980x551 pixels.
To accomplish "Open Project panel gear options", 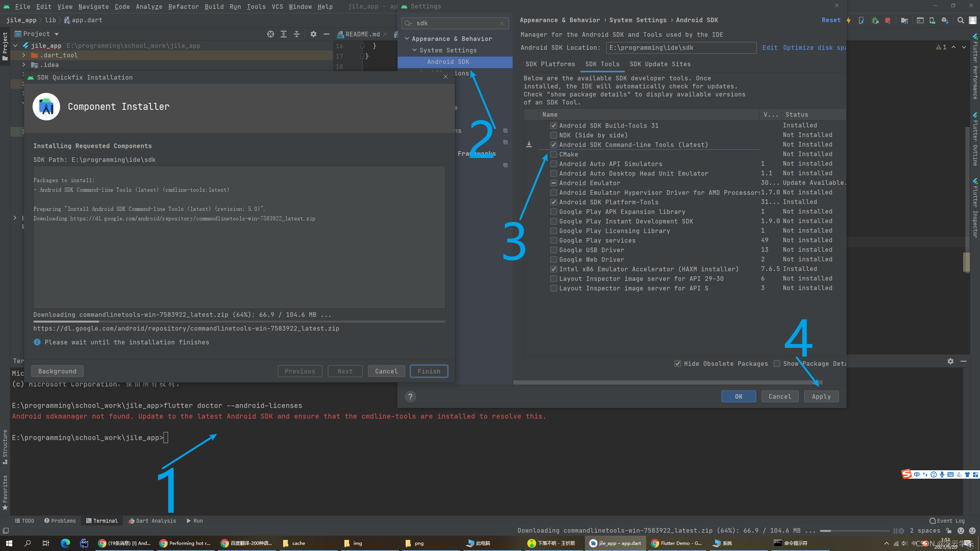I will point(314,34).
